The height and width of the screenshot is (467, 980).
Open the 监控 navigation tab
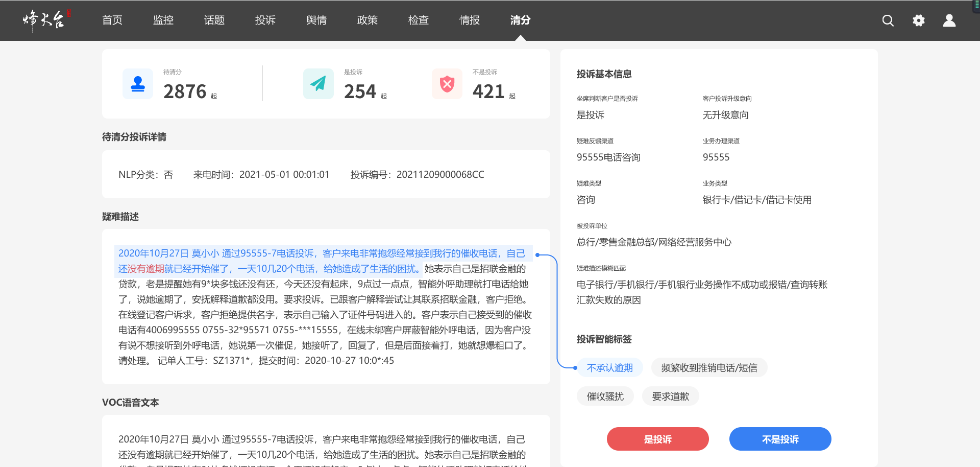pyautogui.click(x=163, y=20)
